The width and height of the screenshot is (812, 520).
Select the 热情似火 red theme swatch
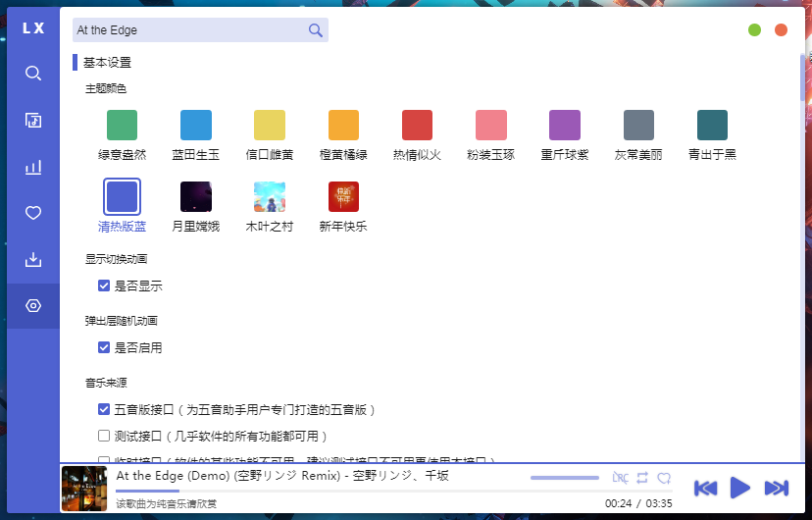[417, 125]
